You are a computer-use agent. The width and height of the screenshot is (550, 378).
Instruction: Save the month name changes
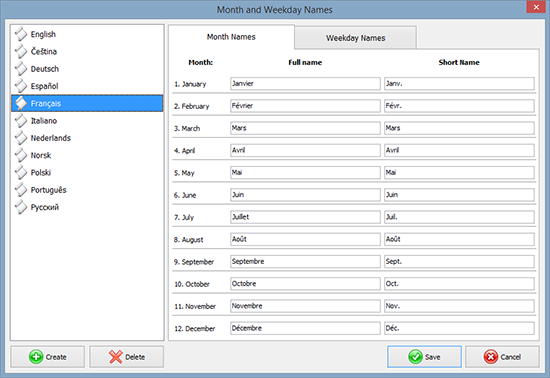[424, 357]
